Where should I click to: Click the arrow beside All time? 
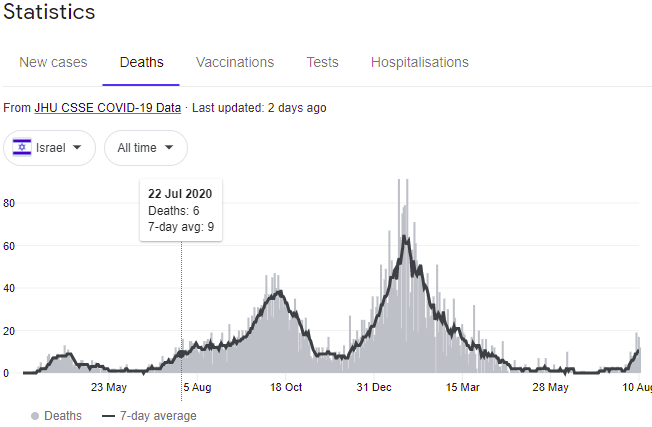click(169, 148)
